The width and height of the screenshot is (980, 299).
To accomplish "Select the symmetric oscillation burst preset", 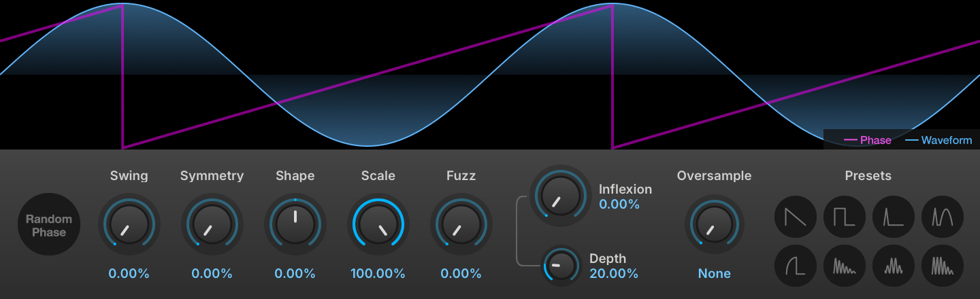I will click(894, 266).
